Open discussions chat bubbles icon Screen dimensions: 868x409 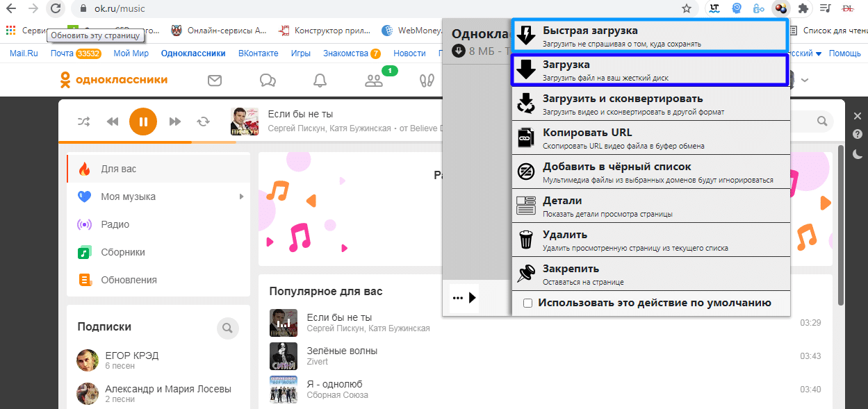pyautogui.click(x=268, y=81)
